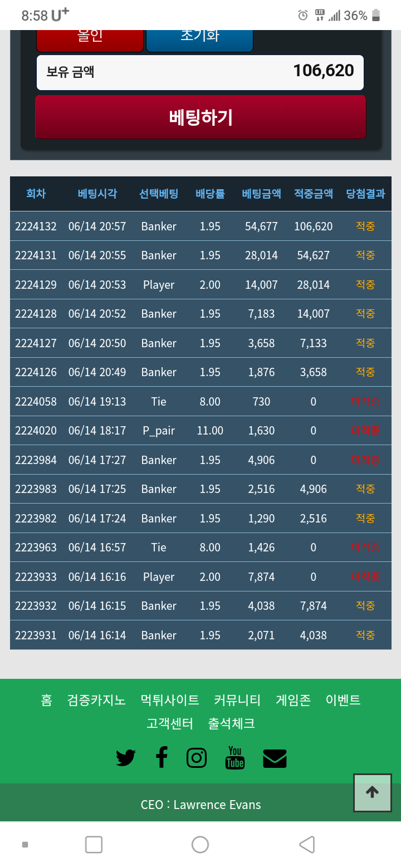Image resolution: width=401 pixels, height=868 pixels.
Task: Go to 커뮤니티 in the footer
Action: (237, 700)
